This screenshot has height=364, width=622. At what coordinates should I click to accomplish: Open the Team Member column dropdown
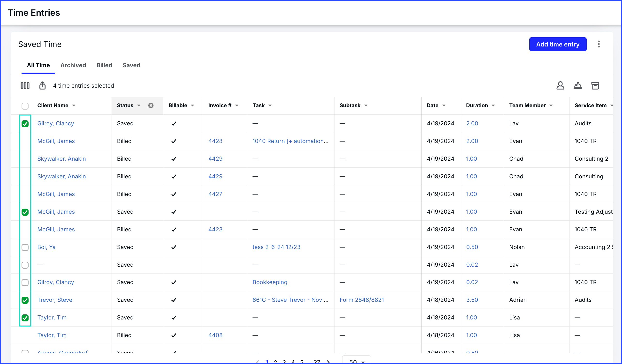pyautogui.click(x=551, y=106)
